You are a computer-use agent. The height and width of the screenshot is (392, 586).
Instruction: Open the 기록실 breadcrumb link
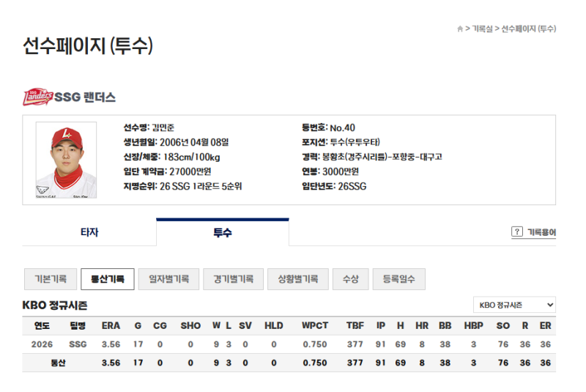tap(482, 29)
